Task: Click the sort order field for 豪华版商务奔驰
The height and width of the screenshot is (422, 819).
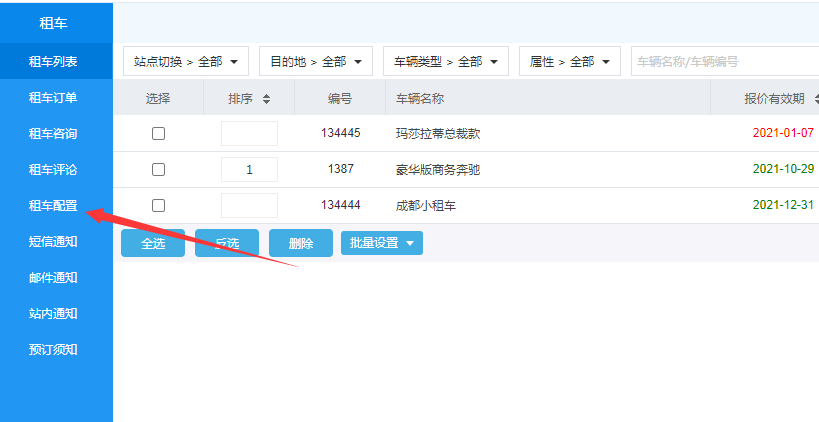Action: [249, 170]
